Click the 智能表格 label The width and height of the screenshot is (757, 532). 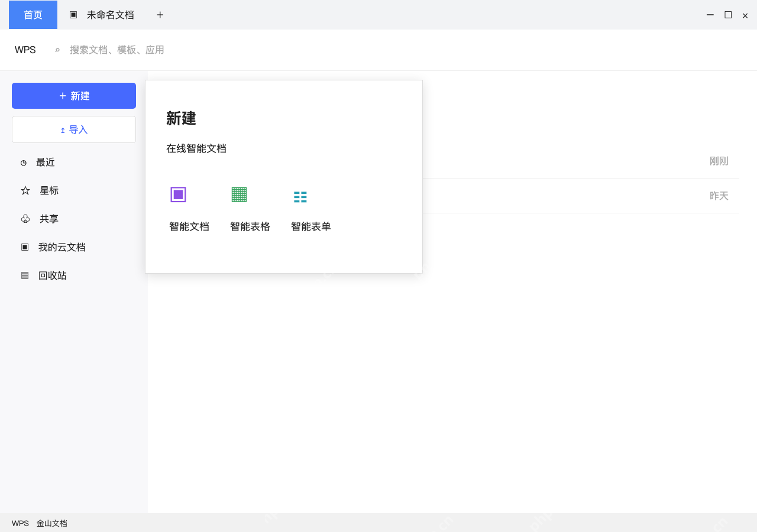(x=250, y=226)
